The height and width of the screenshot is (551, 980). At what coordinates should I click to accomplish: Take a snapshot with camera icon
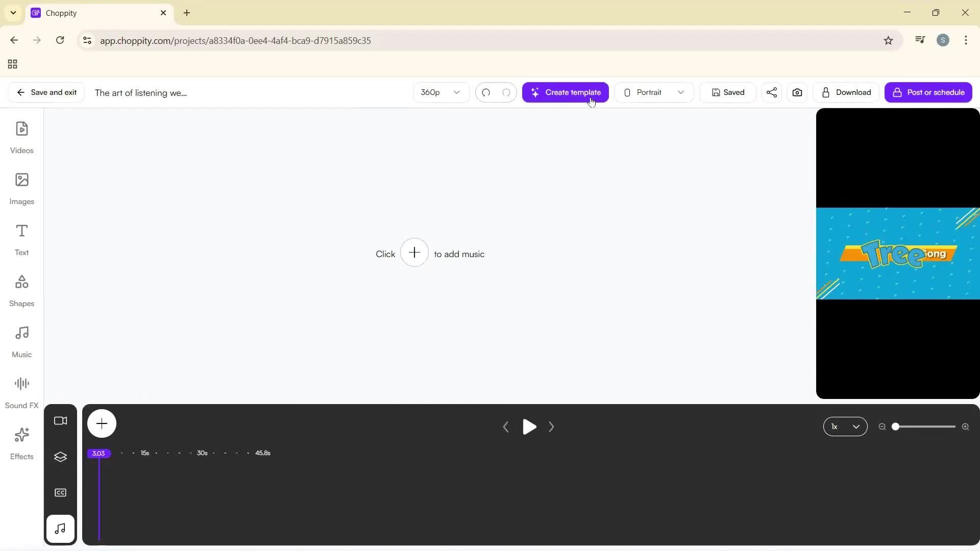tap(797, 92)
